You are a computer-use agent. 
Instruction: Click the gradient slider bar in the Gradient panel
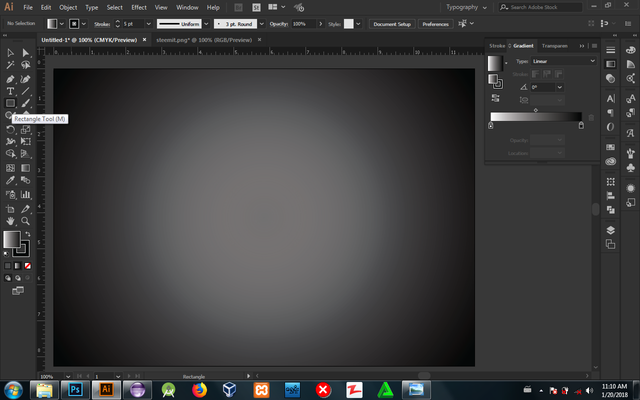[536, 117]
